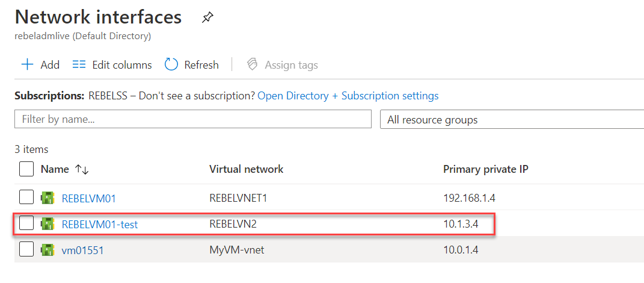Click the Add plus icon
Screen dimensions: 644x283
click(x=27, y=64)
